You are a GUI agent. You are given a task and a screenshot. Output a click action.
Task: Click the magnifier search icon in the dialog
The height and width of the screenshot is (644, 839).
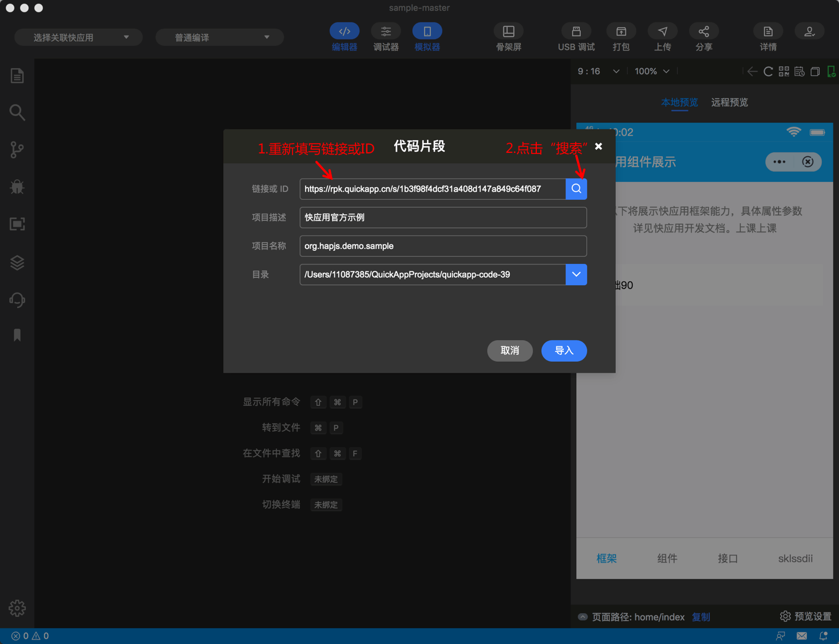[576, 188]
